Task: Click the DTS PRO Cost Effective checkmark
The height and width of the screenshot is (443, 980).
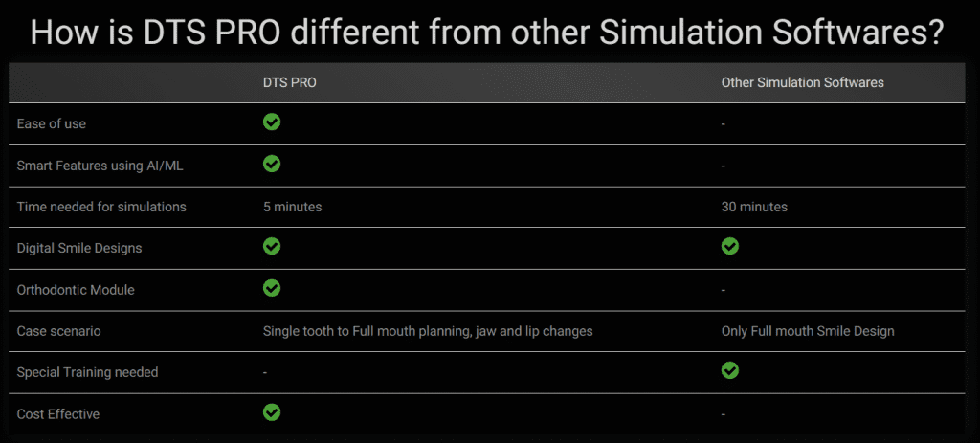Action: click(x=272, y=412)
